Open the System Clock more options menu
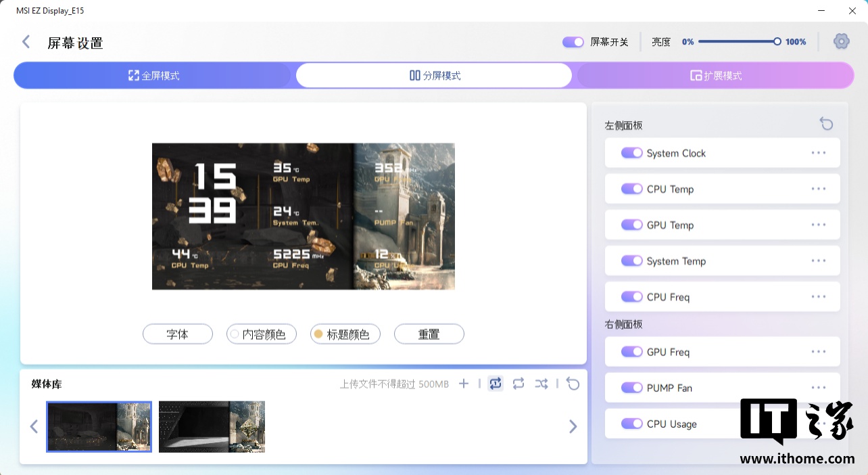The width and height of the screenshot is (868, 475). (x=819, y=153)
